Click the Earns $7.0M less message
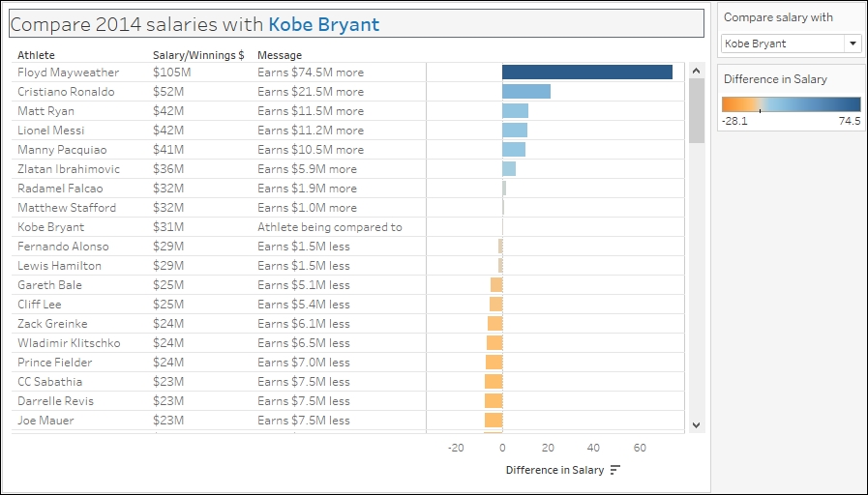The image size is (868, 495). coord(303,363)
